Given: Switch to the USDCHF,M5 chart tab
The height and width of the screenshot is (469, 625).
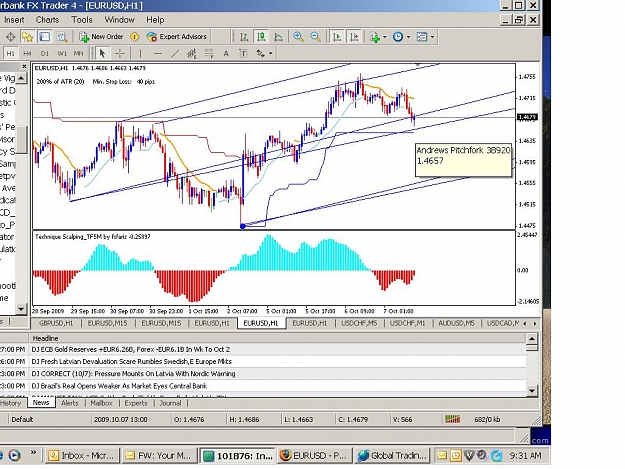Looking at the screenshot, I should (359, 323).
